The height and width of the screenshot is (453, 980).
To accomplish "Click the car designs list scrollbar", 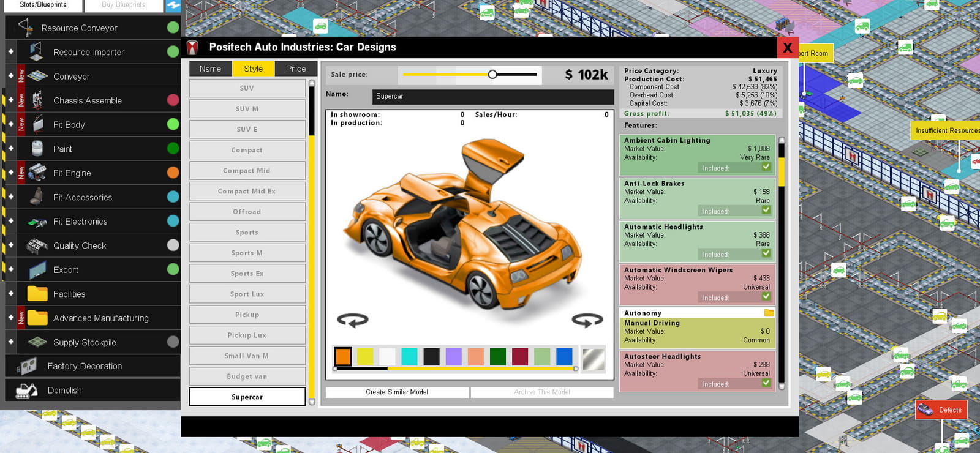I will pyautogui.click(x=312, y=242).
